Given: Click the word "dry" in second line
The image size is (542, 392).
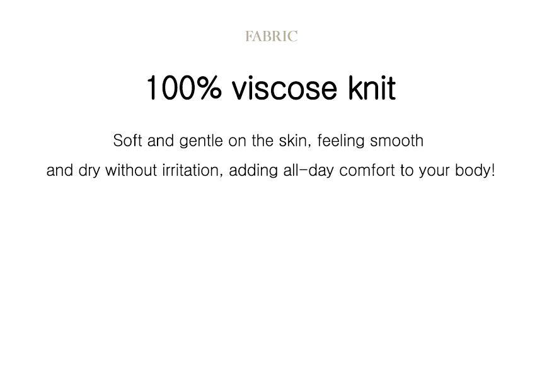Looking at the screenshot, I should (x=89, y=171).
